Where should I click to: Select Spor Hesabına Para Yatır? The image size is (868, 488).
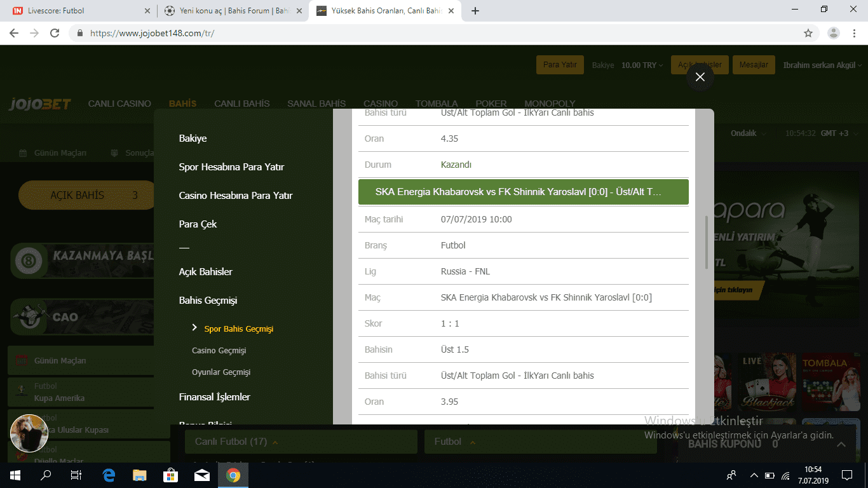pyautogui.click(x=231, y=167)
